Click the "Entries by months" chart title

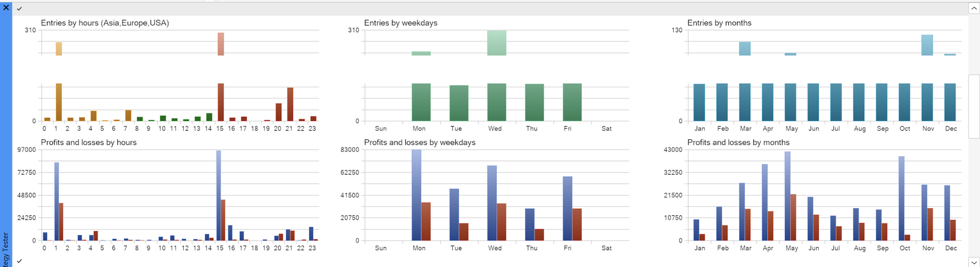pyautogui.click(x=719, y=23)
